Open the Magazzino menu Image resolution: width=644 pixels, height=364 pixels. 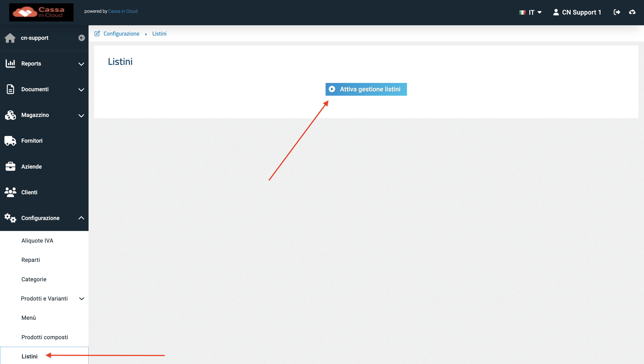(35, 115)
